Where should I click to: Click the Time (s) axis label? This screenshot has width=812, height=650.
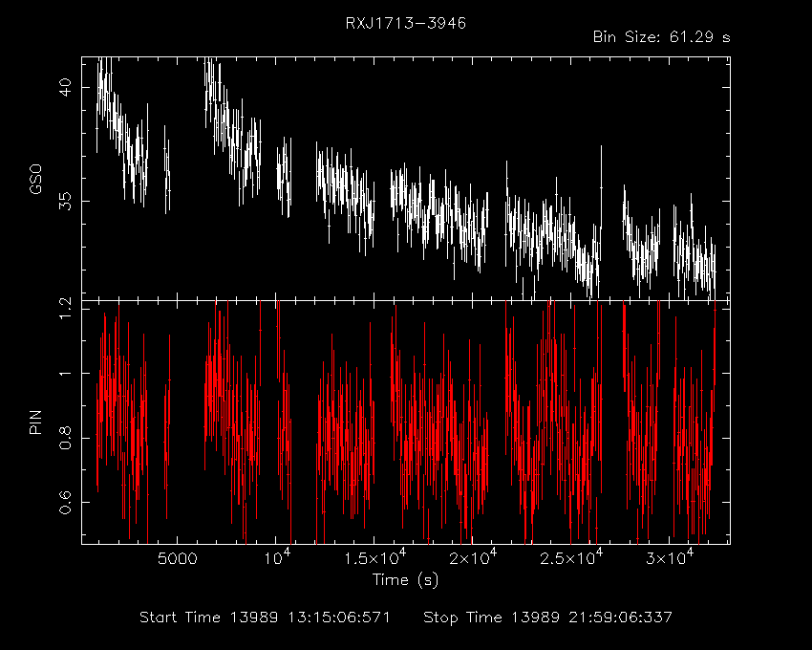[x=405, y=579]
